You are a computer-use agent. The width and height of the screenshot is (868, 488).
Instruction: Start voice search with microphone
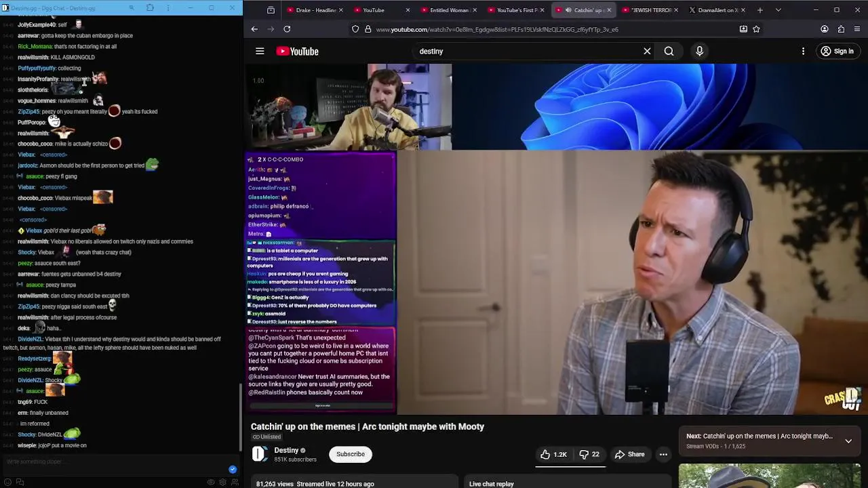click(700, 52)
